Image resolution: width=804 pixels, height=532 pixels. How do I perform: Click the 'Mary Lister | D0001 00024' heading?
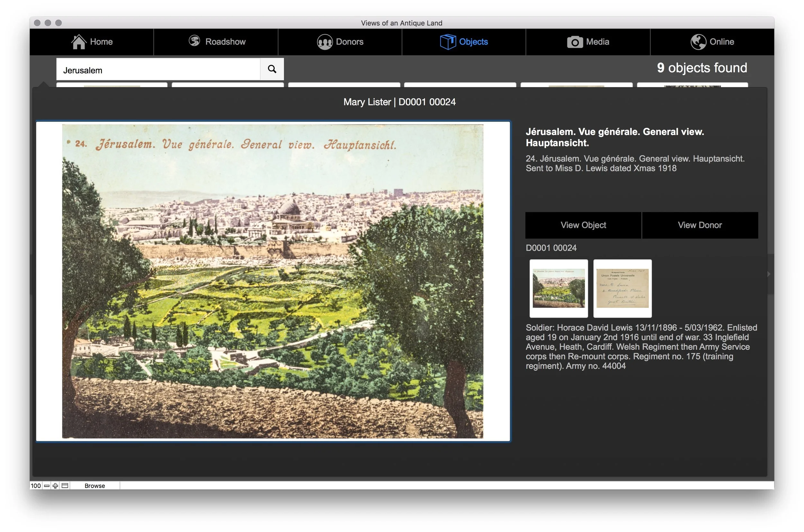[399, 102]
